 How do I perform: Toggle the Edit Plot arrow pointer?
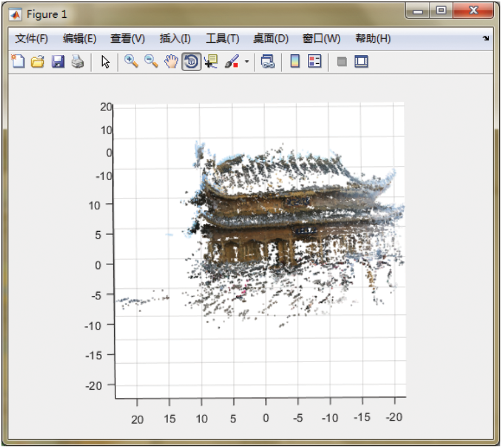point(105,62)
